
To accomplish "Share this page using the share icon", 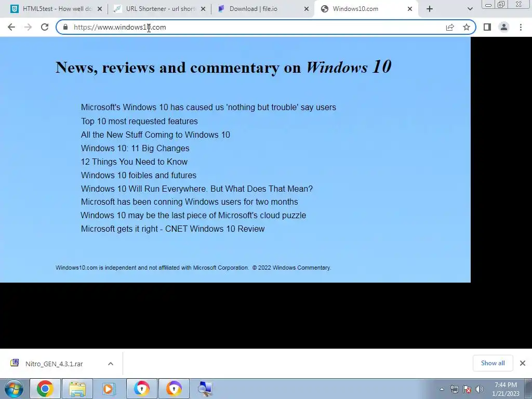I will pyautogui.click(x=450, y=27).
